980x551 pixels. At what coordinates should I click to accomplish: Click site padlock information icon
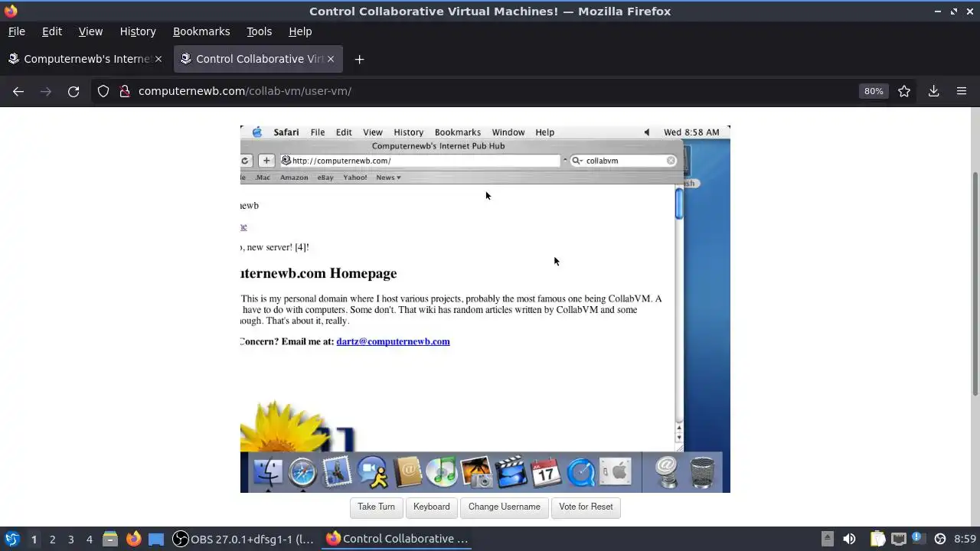[x=125, y=91]
